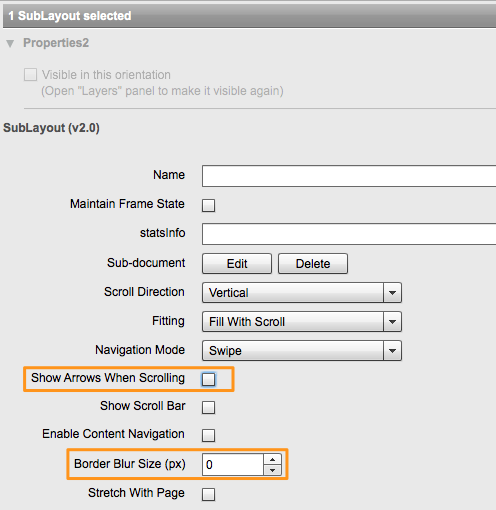This screenshot has height=510, width=496.
Task: Increase Border Blur Size with up arrow
Action: coord(272,459)
